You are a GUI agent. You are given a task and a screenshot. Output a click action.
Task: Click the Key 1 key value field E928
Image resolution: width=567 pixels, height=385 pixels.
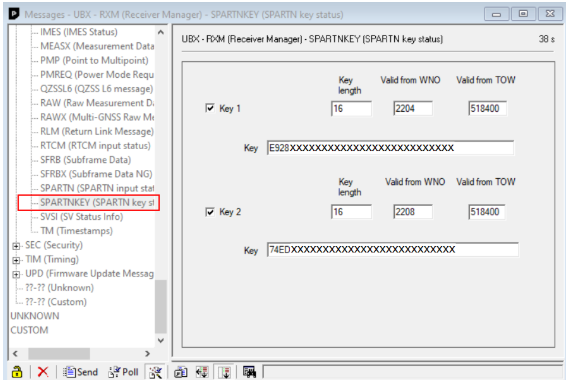390,148
